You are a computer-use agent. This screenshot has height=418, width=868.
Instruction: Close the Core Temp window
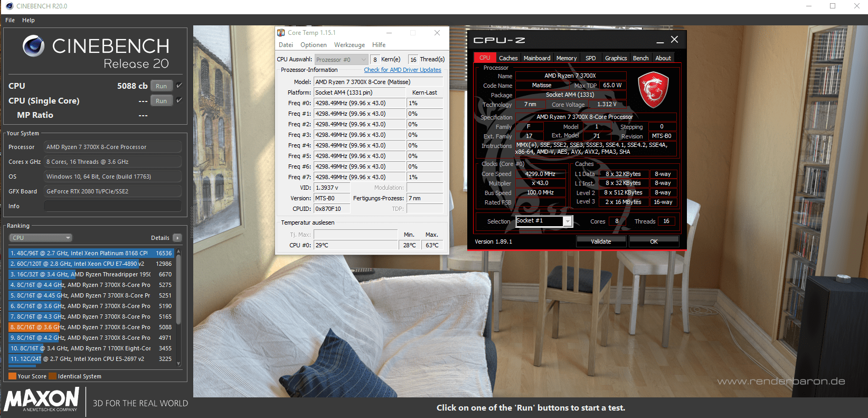pos(437,33)
